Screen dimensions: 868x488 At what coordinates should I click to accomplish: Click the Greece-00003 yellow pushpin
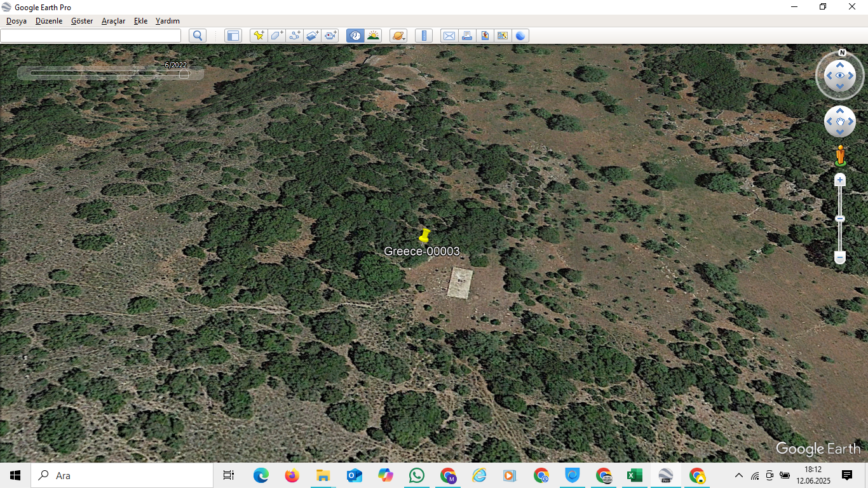[424, 235]
